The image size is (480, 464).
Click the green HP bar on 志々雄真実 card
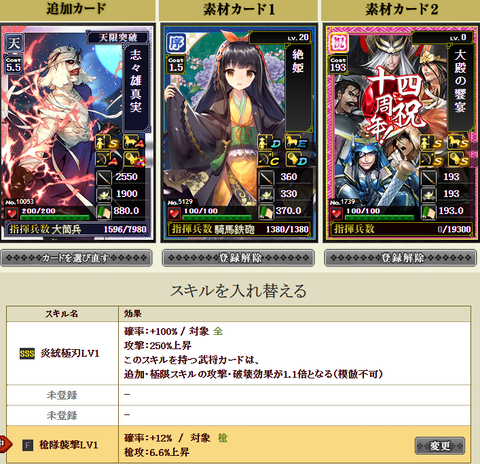55,217
